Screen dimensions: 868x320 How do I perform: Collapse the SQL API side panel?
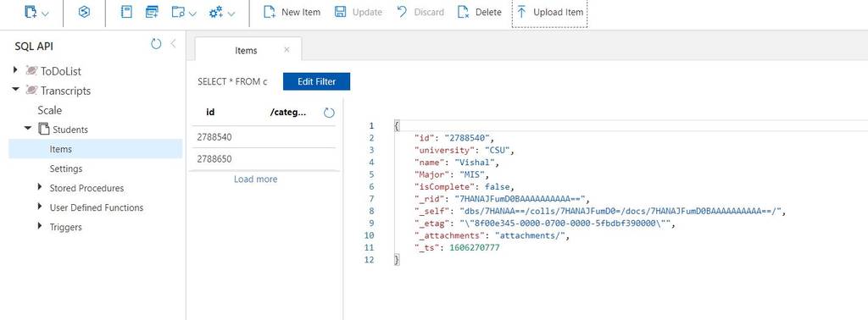click(173, 44)
